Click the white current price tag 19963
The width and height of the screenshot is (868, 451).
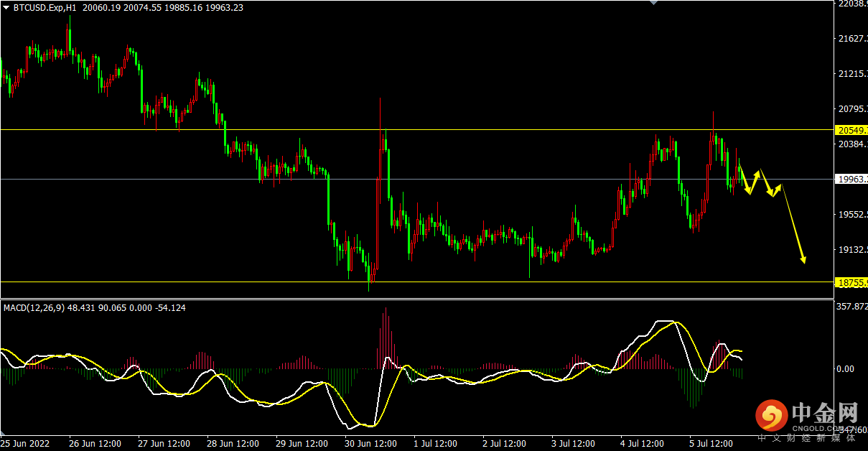(851, 179)
